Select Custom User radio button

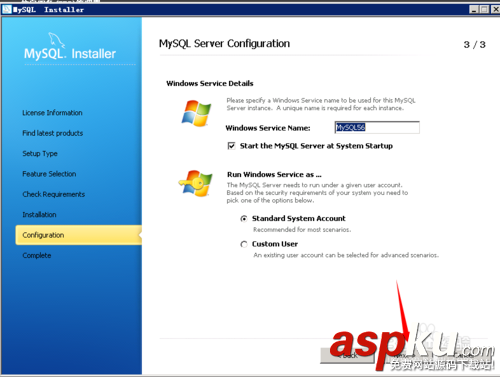244,244
